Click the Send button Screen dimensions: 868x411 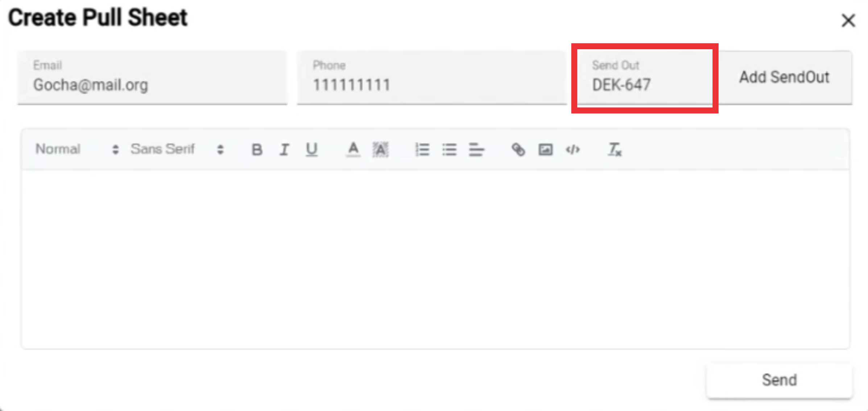coord(779,380)
